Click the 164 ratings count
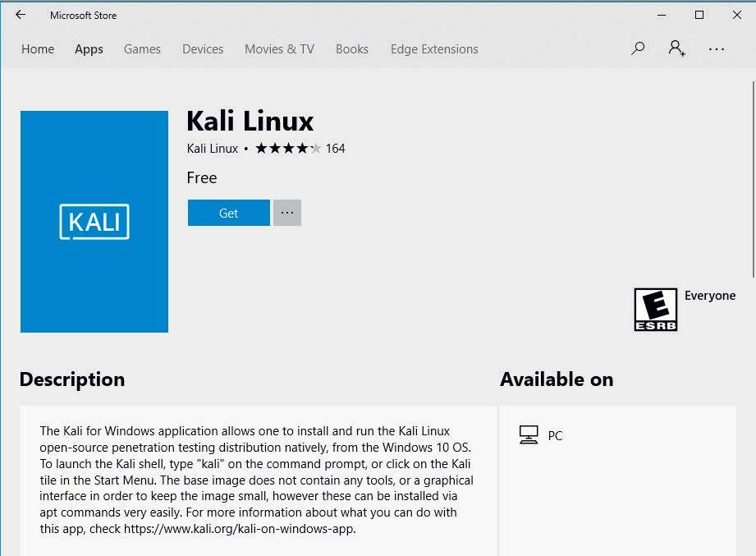Screen dimensions: 756x556 pyautogui.click(x=335, y=149)
